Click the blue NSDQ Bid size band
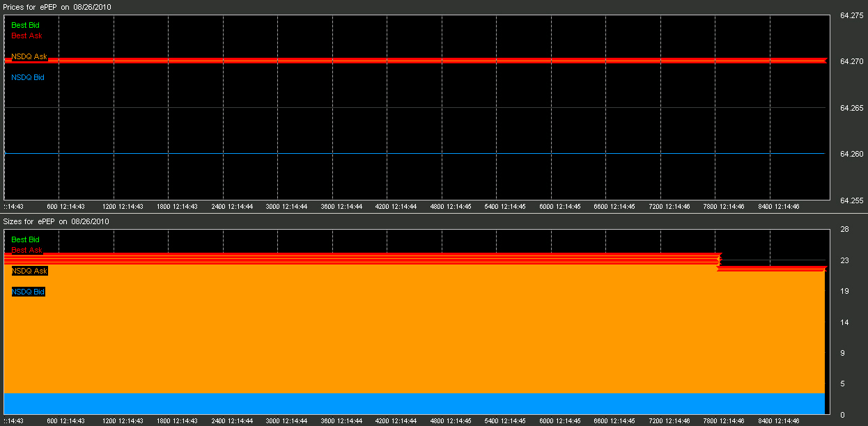868x426 pixels. [414, 404]
